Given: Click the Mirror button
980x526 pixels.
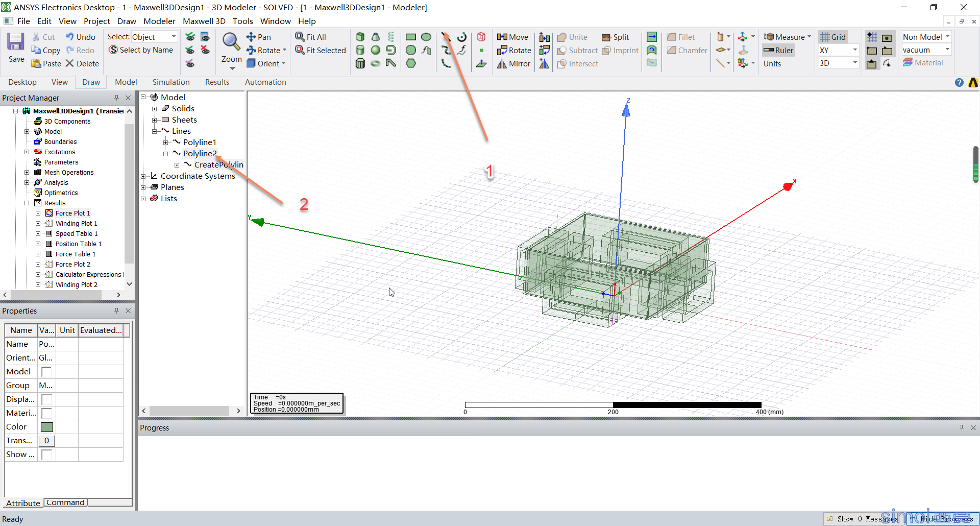Looking at the screenshot, I should coord(514,63).
